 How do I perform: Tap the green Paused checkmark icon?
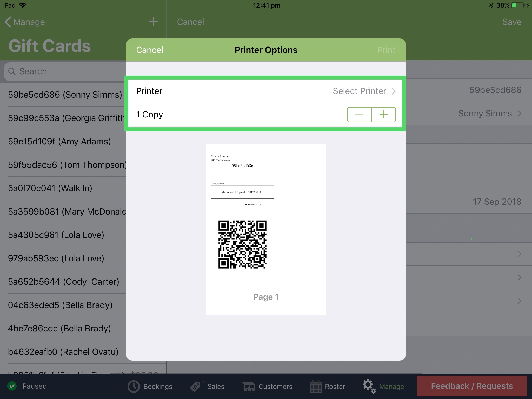[12, 386]
